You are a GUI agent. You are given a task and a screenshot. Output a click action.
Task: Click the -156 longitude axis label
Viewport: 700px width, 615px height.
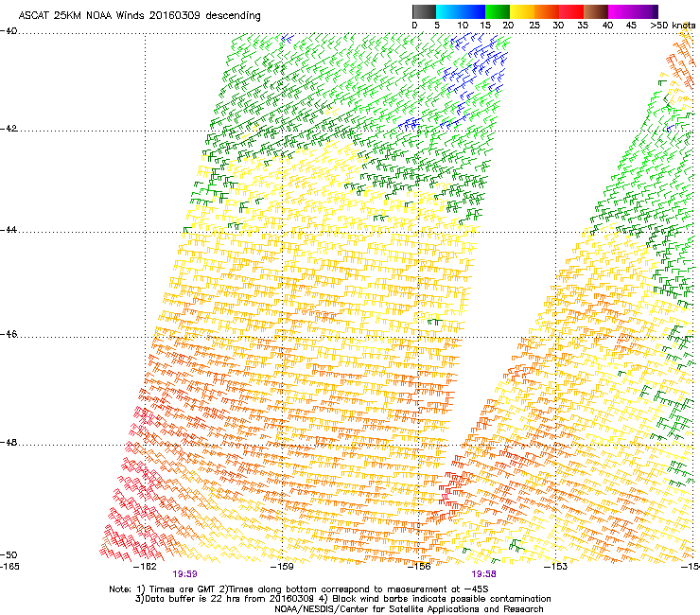[419, 567]
